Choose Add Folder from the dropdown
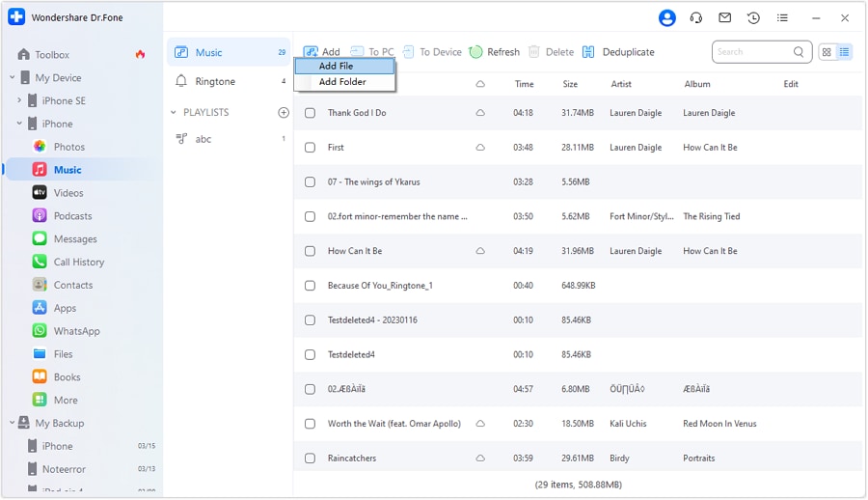The image size is (868, 500). 344,82
